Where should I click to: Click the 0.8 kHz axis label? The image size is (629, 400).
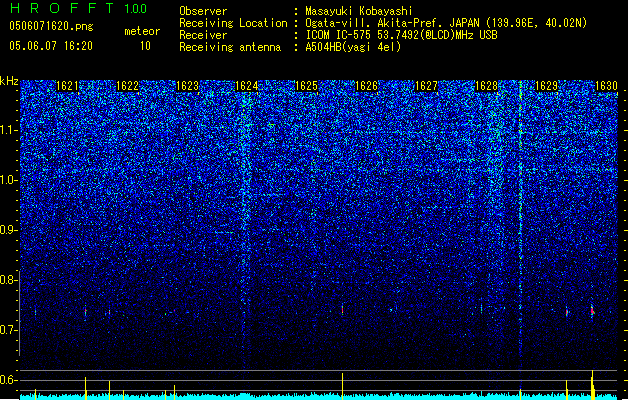pyautogui.click(x=7, y=280)
